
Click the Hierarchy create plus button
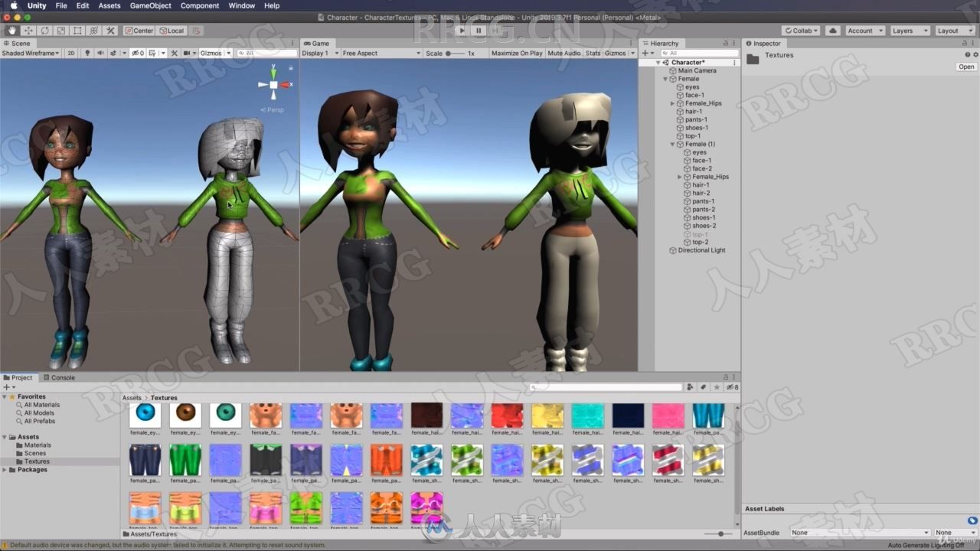click(x=646, y=54)
